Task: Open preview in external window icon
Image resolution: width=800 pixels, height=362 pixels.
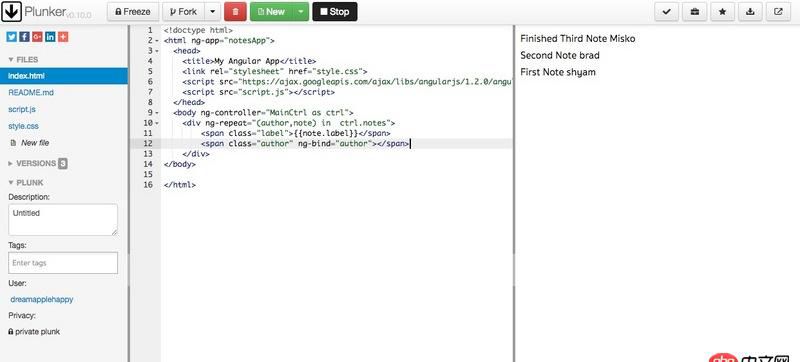Action: pyautogui.click(x=778, y=12)
